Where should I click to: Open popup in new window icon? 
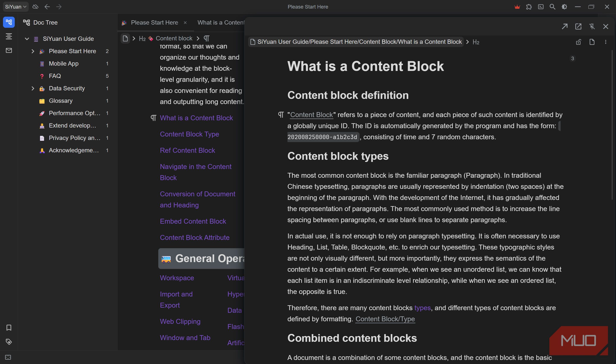tap(578, 26)
